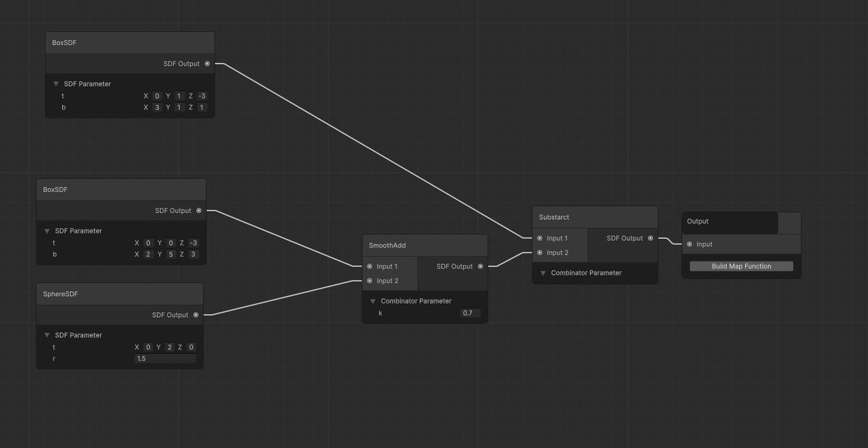Edit t X field in second BoxSDF
Image resolution: width=868 pixels, height=448 pixels.
(148, 243)
